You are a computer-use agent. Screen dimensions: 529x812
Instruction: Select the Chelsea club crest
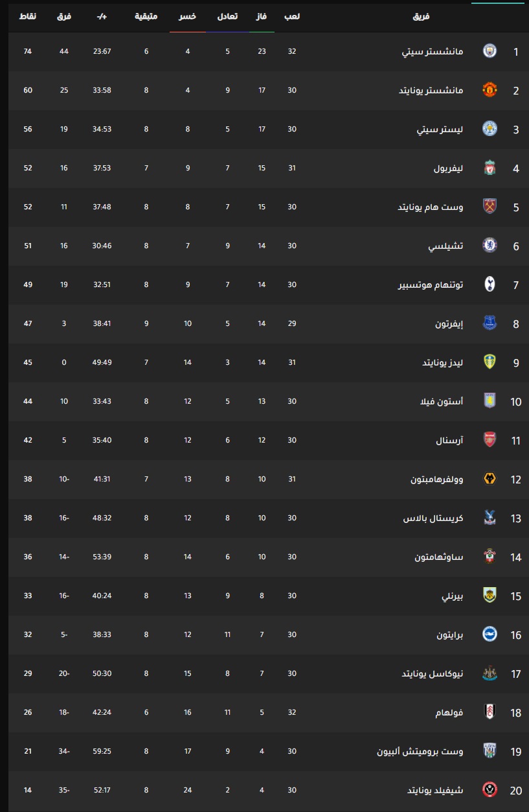click(490, 246)
